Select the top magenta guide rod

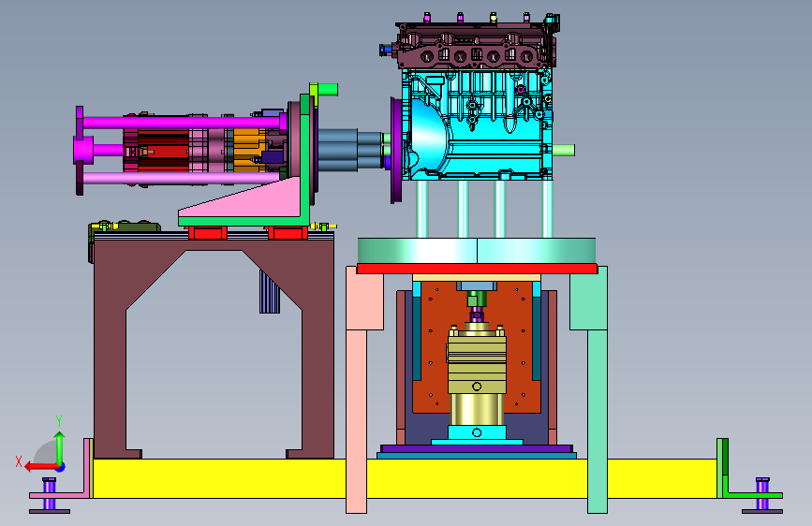pos(182,123)
